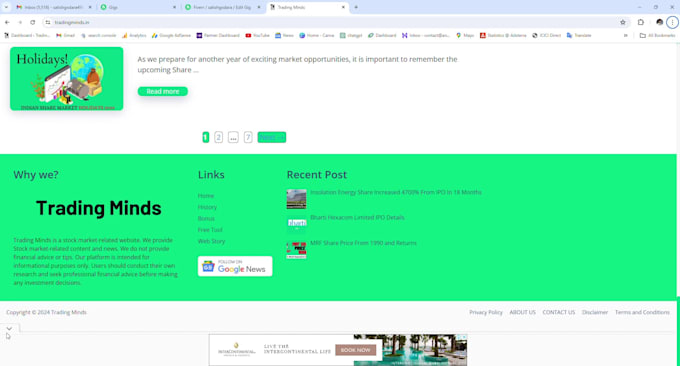
Task: Click BOOK NOW in the InterContinental ad
Action: tap(356, 350)
